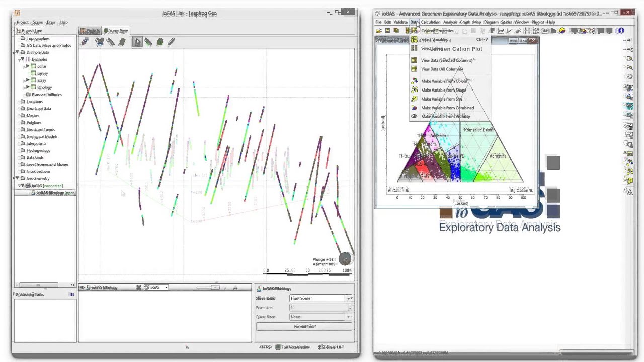The width and height of the screenshot is (644, 362).
Task: Open the ioGAS colouring dropdown in scene list
Action: [156, 288]
